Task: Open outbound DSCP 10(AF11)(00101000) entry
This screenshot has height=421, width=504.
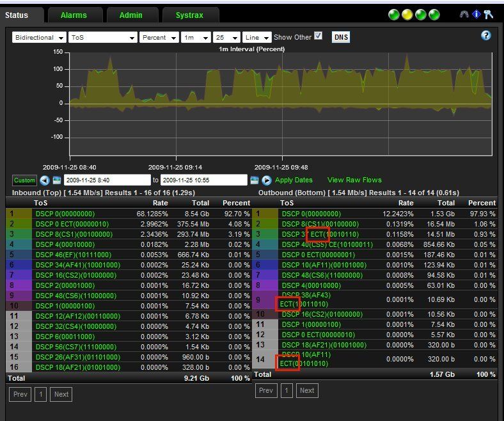Action: pyautogui.click(x=324, y=265)
